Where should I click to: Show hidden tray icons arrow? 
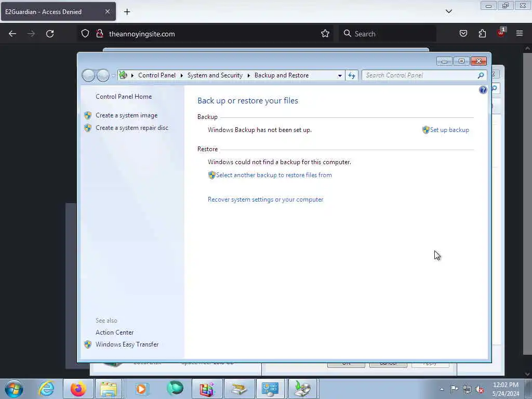coord(442,389)
